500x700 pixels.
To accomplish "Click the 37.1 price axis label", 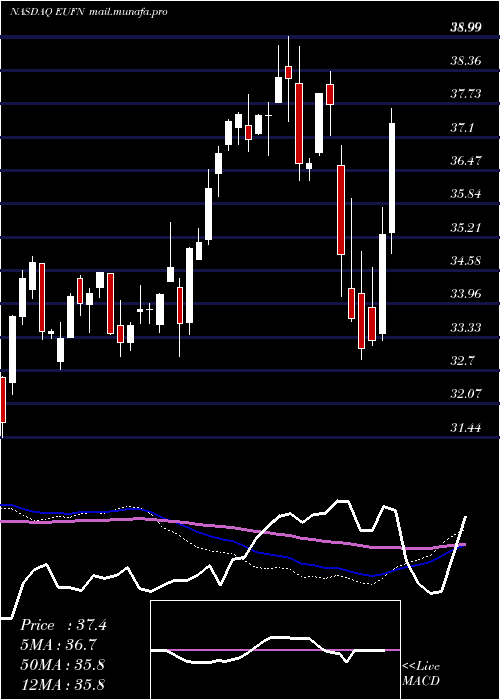I will (x=462, y=128).
